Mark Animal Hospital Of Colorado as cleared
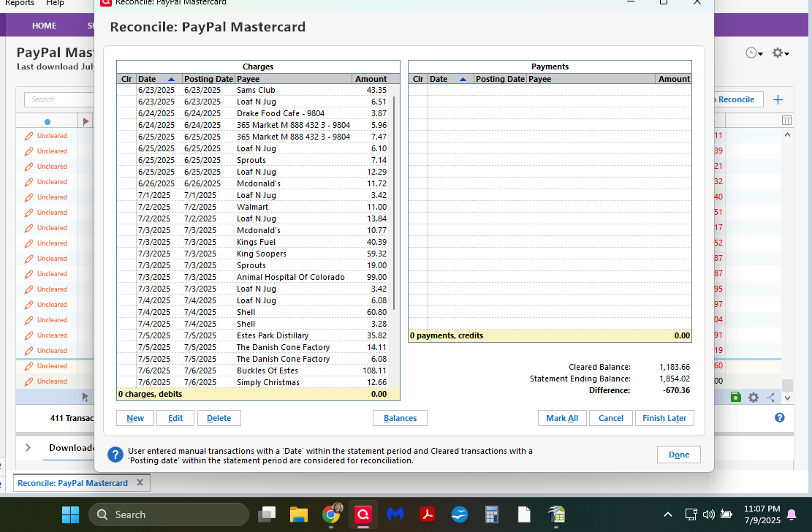The height and width of the screenshot is (532, 812). tap(126, 277)
